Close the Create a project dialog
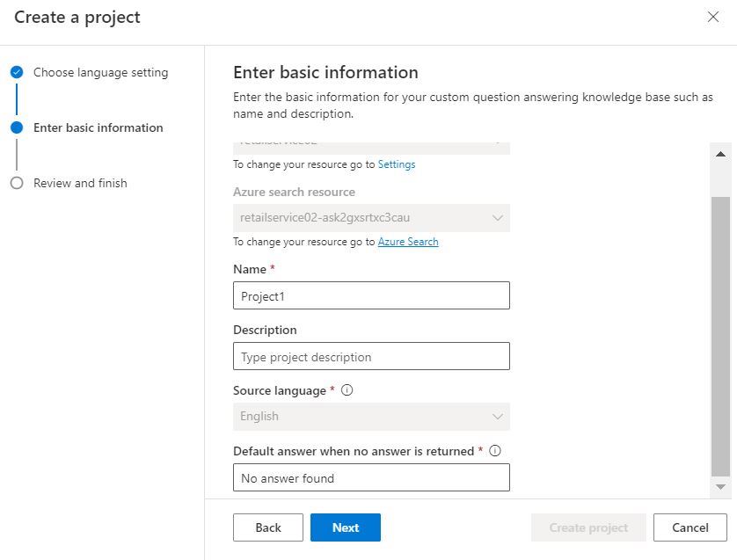The height and width of the screenshot is (560, 737). coord(713,17)
